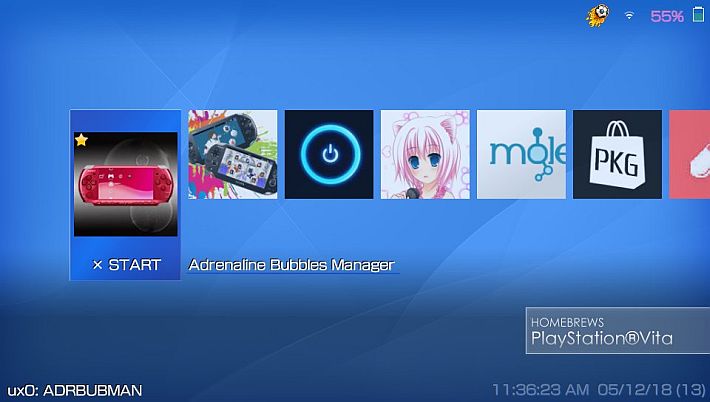
Task: Click the Adrenaline Bubbles Manager title text
Action: pos(292,265)
